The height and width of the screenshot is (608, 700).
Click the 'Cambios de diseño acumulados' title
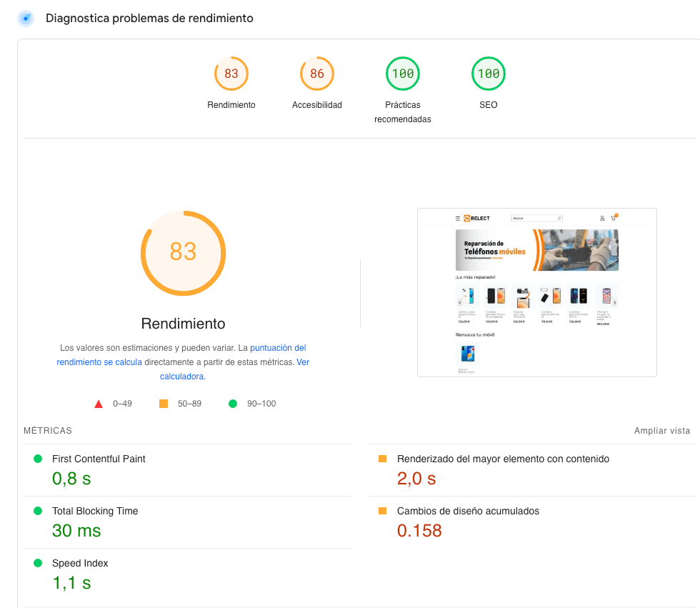coord(469,511)
